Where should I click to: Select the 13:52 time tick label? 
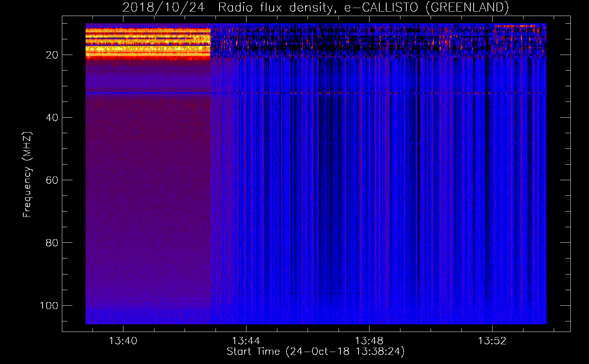[x=492, y=341]
